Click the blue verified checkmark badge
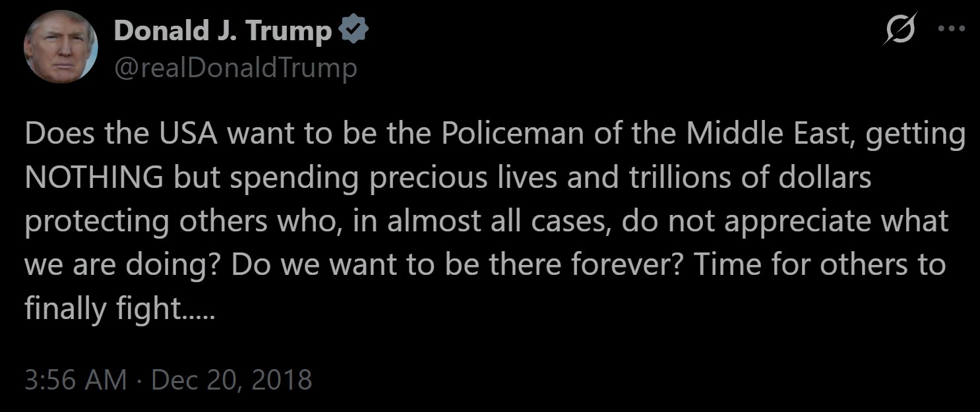The width and height of the screenshot is (980, 412). coord(353,30)
